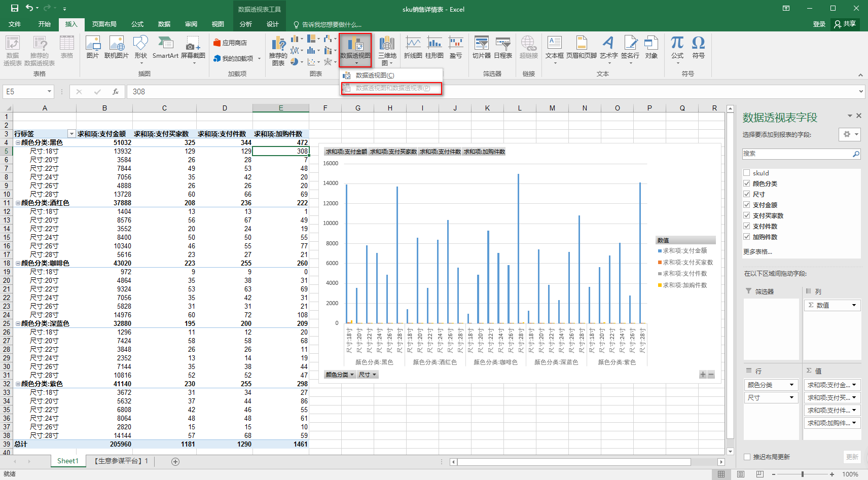Screen dimensions: 868x480
Task: Uncheck the 支付买家数 field checkbox
Action: (x=746, y=215)
